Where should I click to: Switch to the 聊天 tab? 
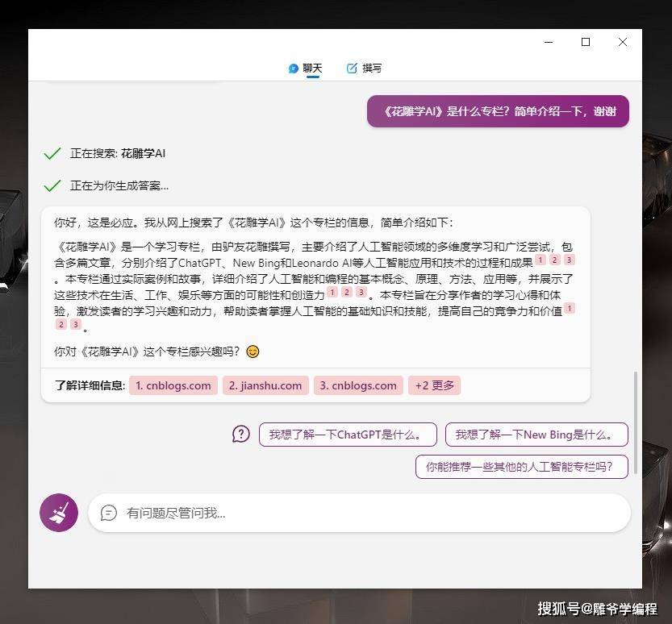305,69
